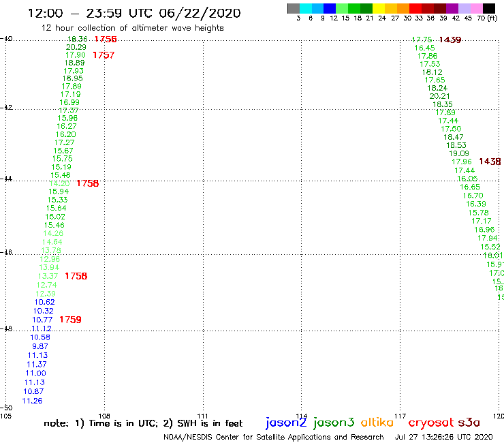Click wave height value 17.75
The height and width of the screenshot is (443, 504).
[422, 40]
